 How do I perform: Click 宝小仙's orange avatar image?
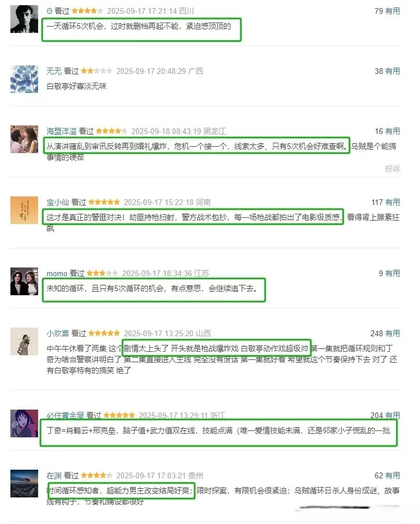pos(24,210)
